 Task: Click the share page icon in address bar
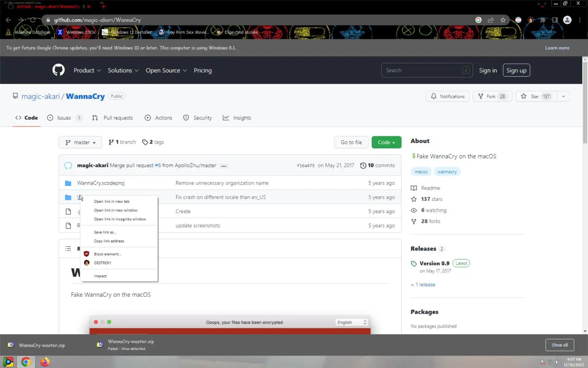491,20
